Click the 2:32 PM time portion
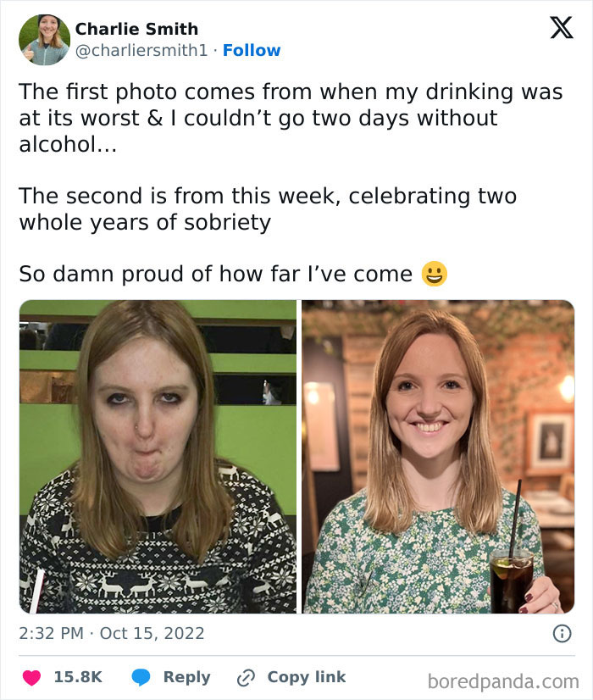 49,632
